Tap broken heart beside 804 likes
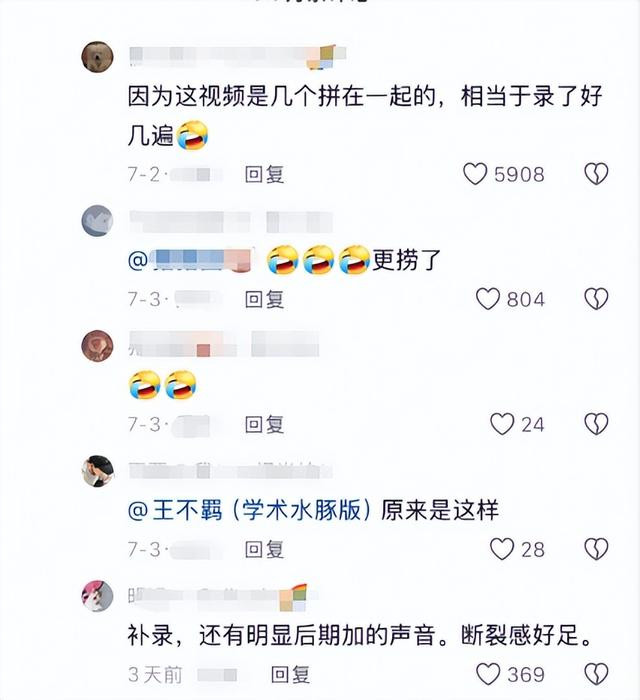640x700 pixels. [x=596, y=299]
